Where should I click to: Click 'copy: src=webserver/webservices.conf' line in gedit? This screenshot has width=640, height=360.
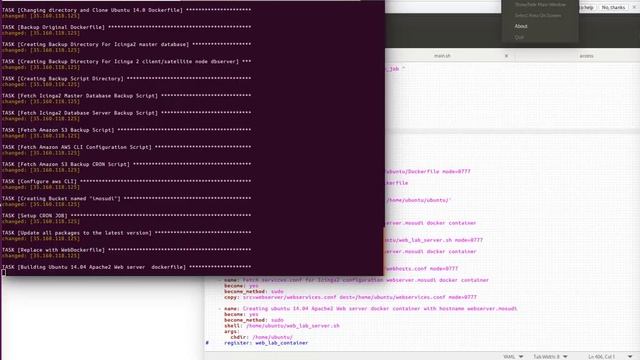(x=350, y=298)
